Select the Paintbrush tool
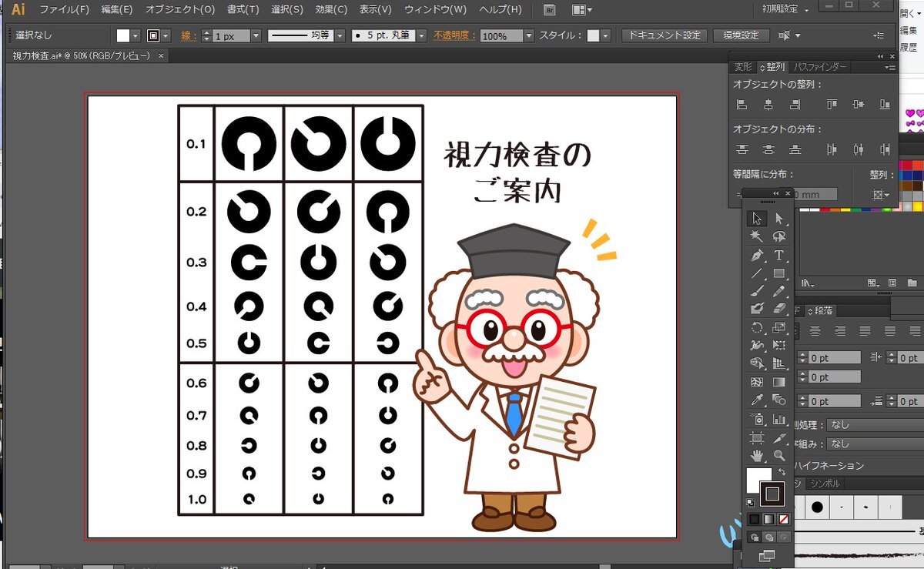924x569 pixels. click(x=758, y=291)
